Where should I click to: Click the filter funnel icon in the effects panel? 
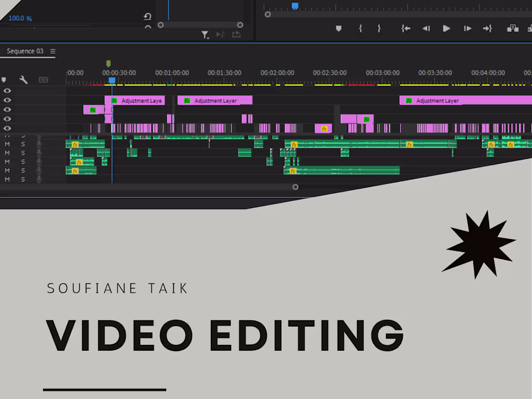tap(205, 35)
